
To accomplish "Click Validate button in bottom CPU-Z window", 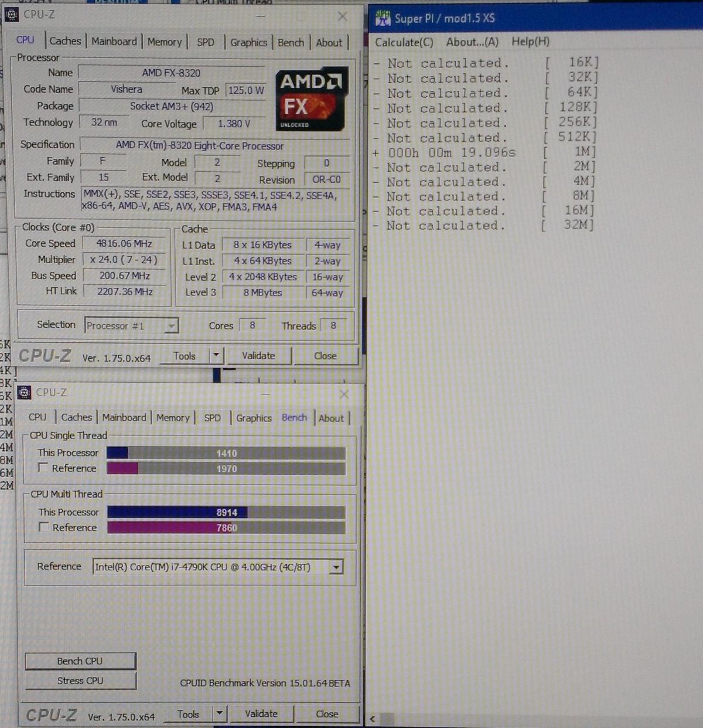I will pos(261,713).
